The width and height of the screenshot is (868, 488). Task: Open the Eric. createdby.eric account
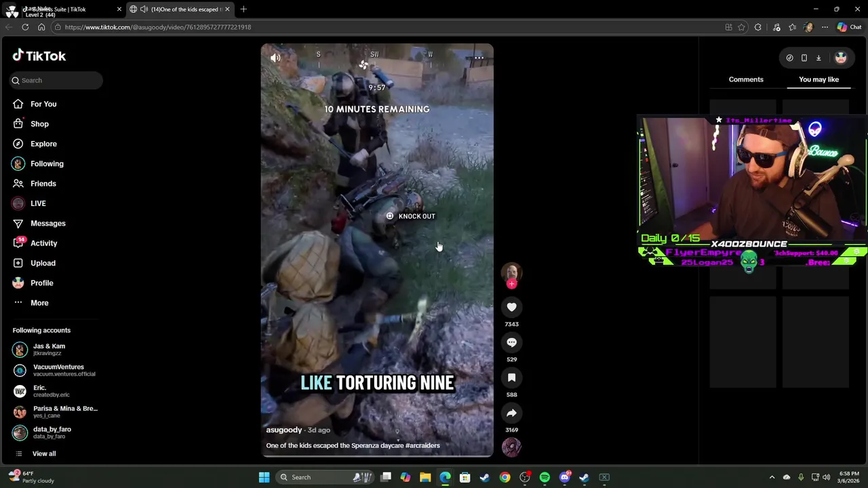click(54, 391)
